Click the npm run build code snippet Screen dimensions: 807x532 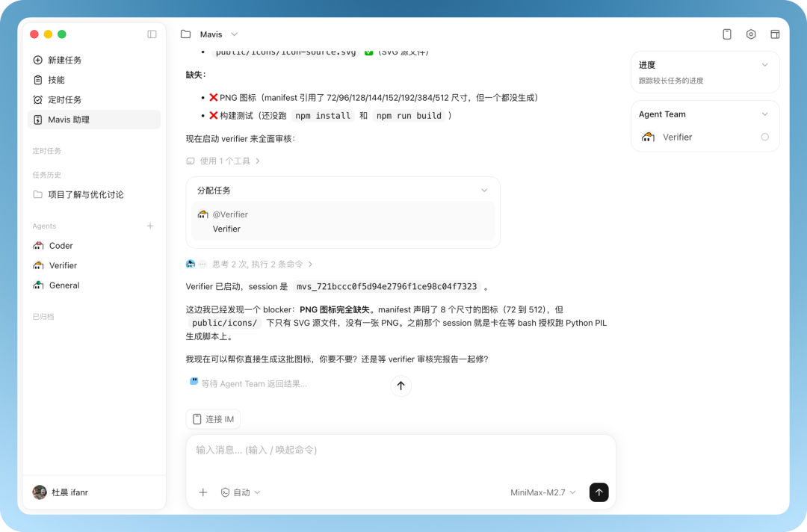pos(409,116)
